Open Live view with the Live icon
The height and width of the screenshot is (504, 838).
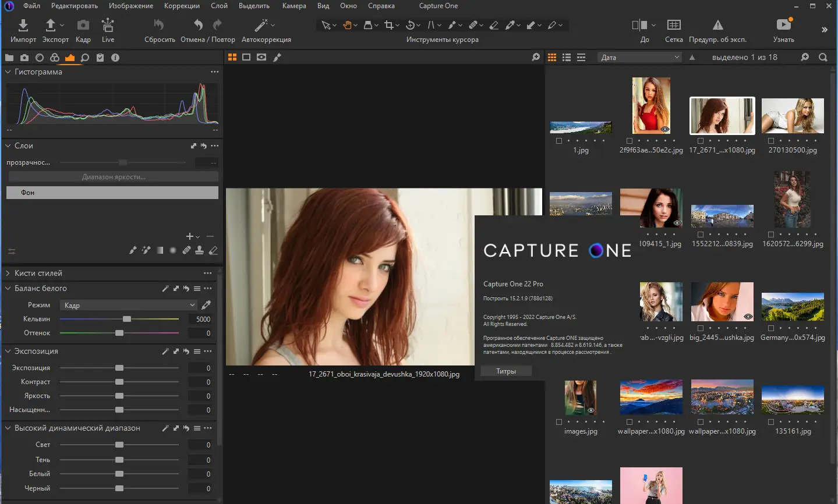[108, 26]
